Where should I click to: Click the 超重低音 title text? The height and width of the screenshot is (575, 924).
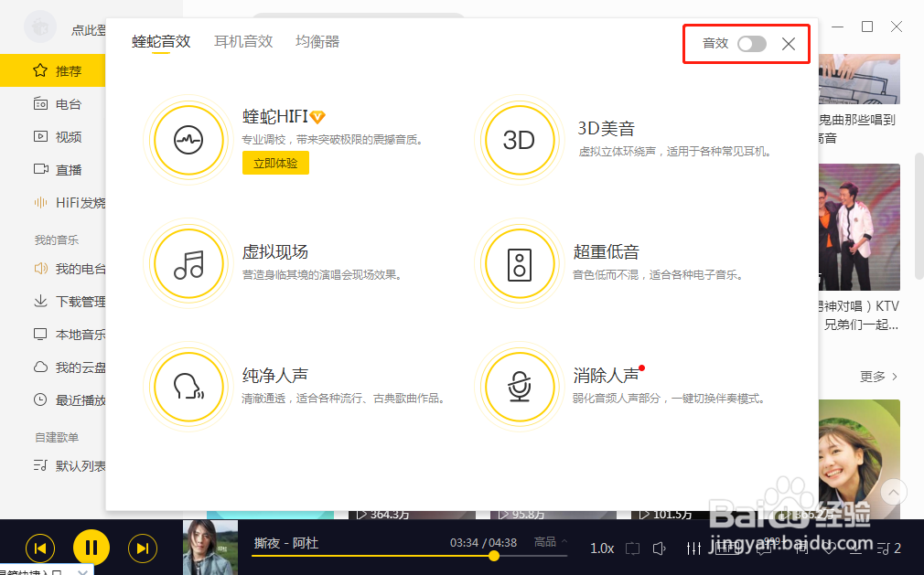pos(607,252)
